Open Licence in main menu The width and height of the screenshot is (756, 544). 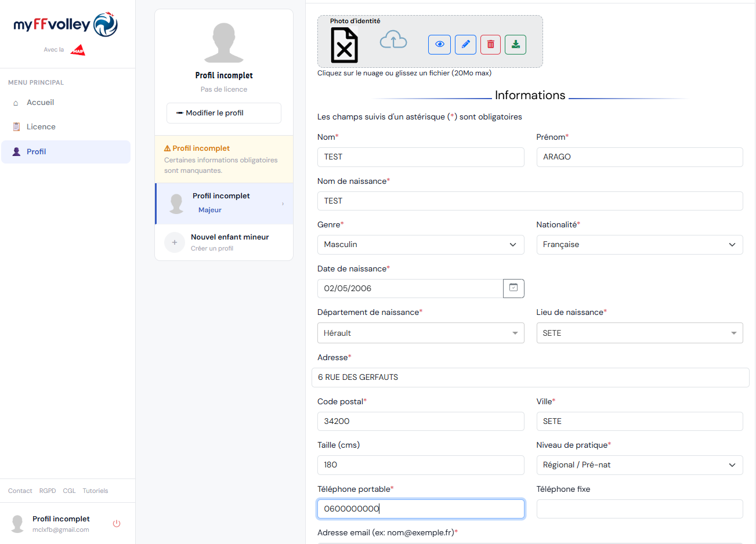pos(66,127)
